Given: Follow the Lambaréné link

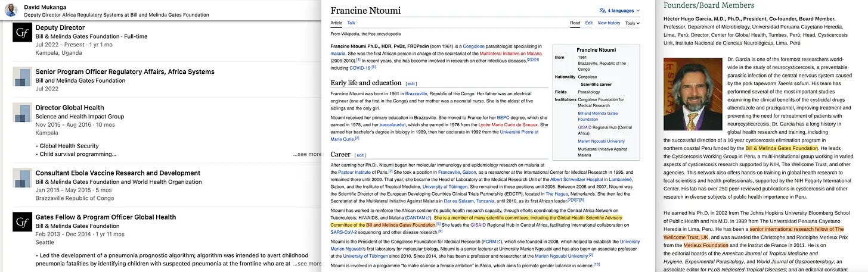Looking at the screenshot, I should point(621,179).
